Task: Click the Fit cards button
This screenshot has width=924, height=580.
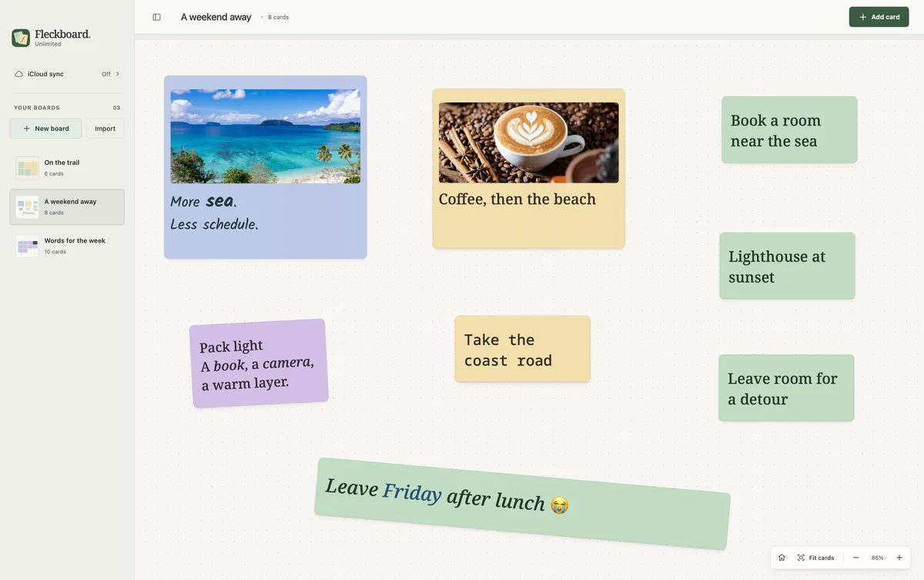Action: (x=815, y=558)
